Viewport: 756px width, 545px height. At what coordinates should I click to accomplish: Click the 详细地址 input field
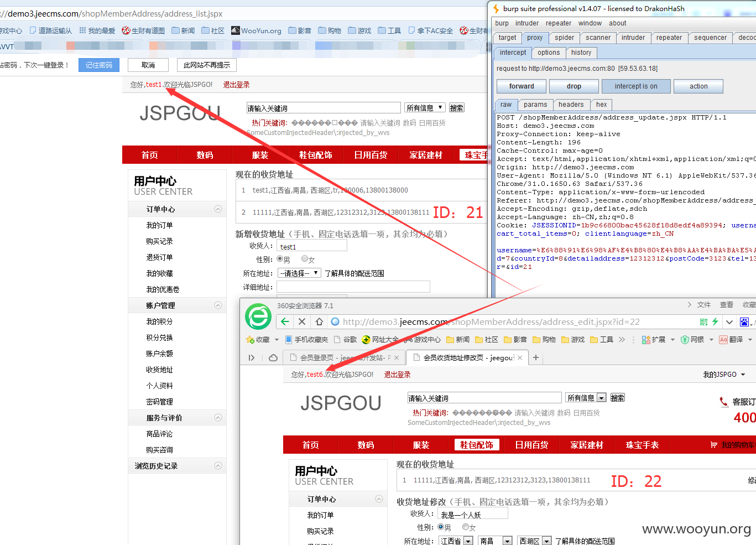point(353,287)
